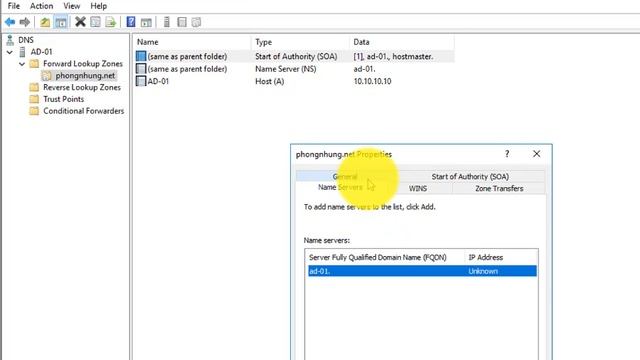Switch to the Start of Authority (SOA) tab
This screenshot has height=360, width=640.
pos(470,176)
